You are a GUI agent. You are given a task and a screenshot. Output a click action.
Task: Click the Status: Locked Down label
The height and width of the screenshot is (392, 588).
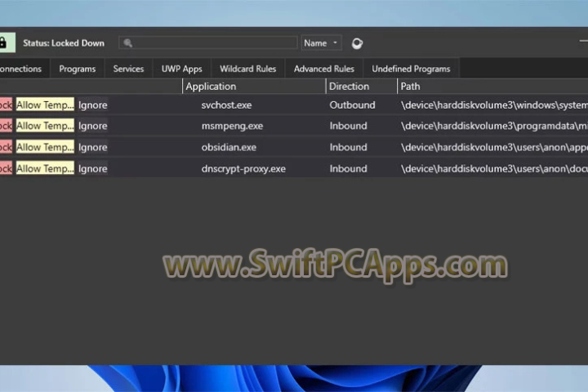(x=64, y=43)
